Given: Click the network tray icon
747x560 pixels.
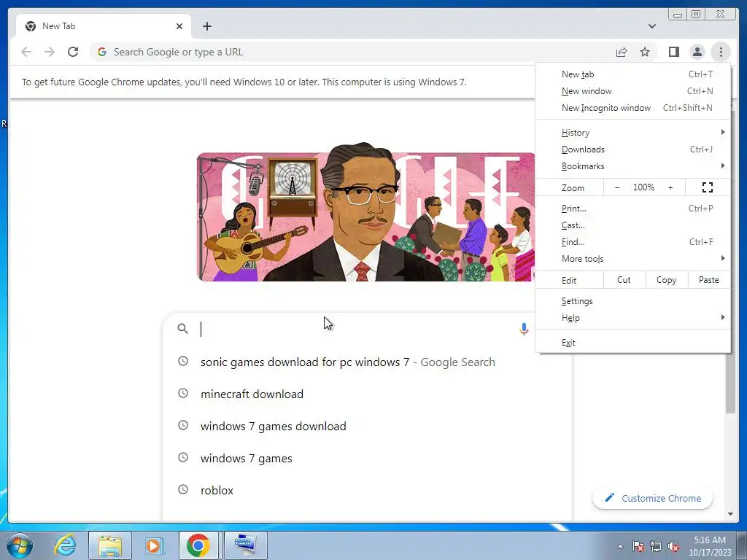Looking at the screenshot, I should coord(656,546).
